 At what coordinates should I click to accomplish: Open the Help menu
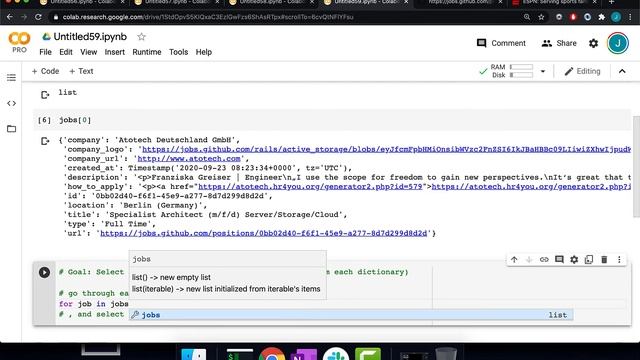click(x=204, y=52)
